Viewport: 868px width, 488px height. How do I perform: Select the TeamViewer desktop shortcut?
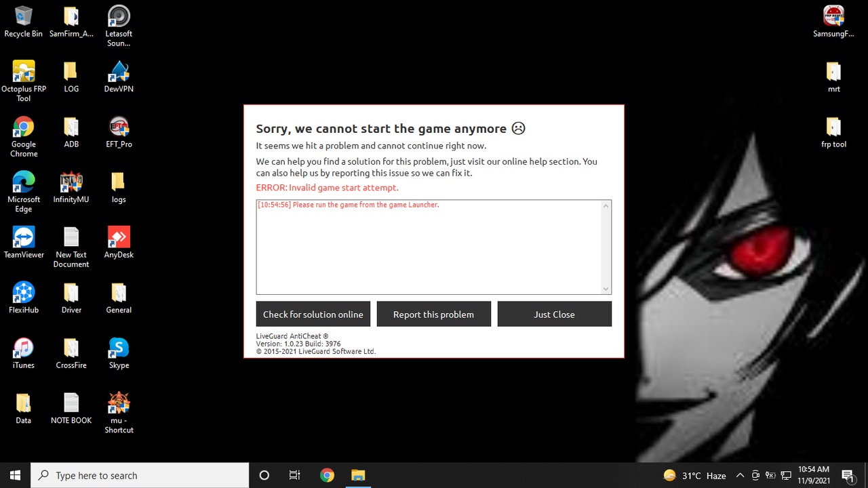(24, 242)
